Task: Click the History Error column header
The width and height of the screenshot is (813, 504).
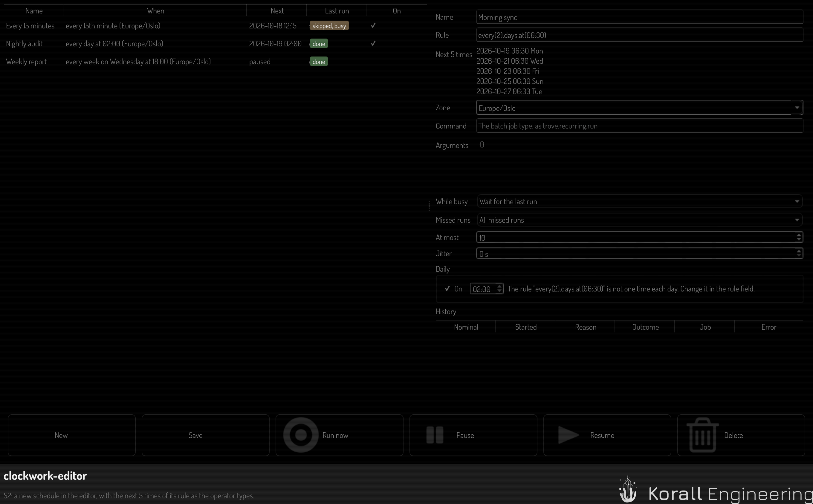Action: coord(769,327)
